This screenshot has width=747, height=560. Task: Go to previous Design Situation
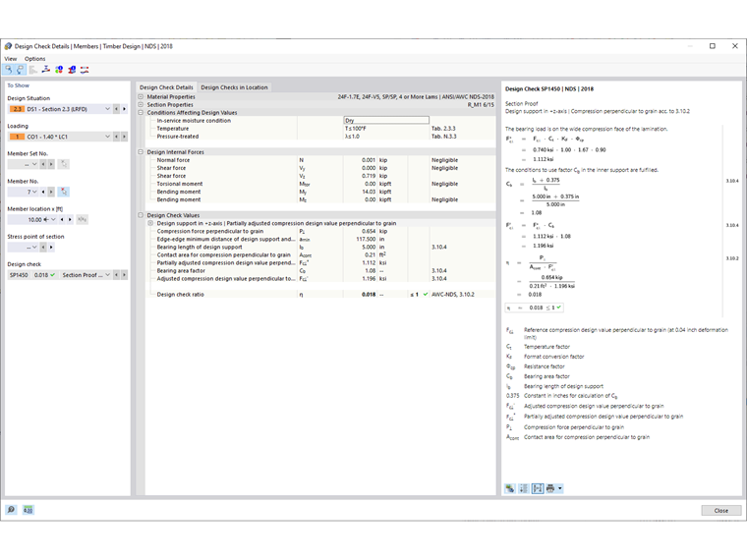[x=116, y=109]
